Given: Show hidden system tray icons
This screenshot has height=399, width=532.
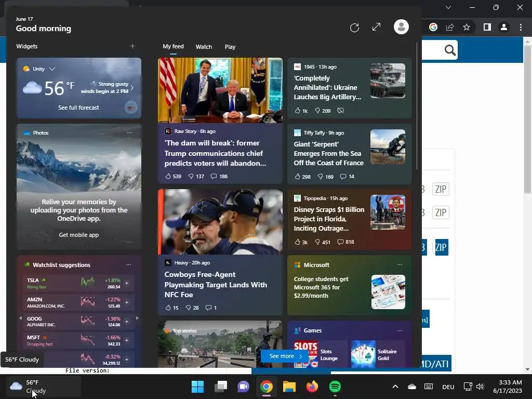Looking at the screenshot, I should [x=395, y=387].
